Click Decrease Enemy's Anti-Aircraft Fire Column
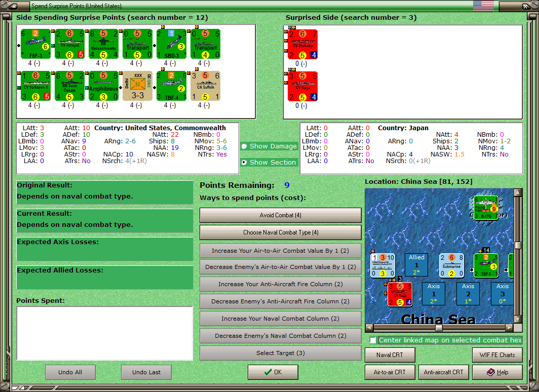 point(281,301)
